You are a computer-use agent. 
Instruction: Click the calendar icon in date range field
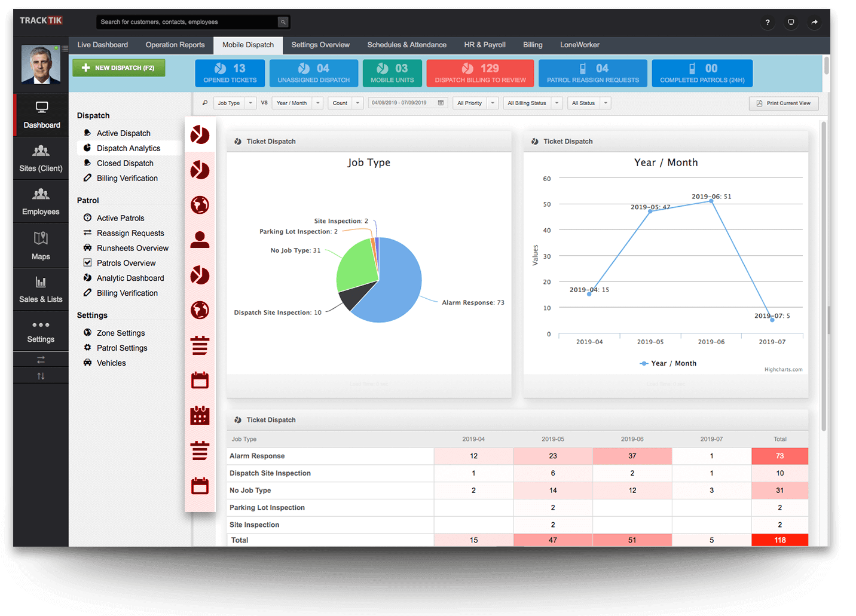(441, 103)
